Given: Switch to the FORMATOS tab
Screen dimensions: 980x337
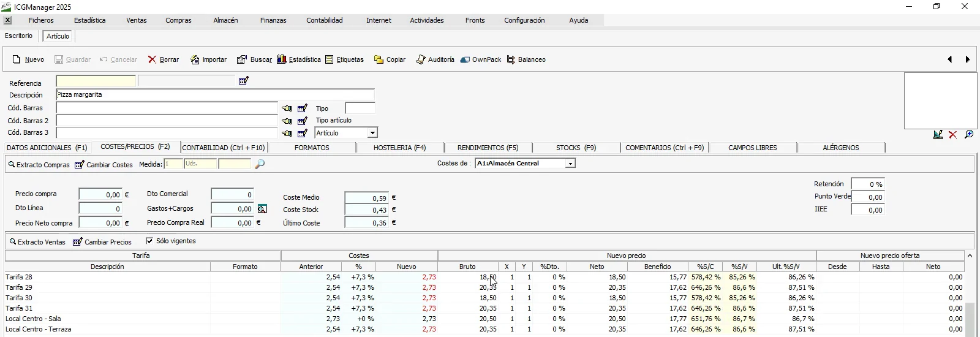Looking at the screenshot, I should [312, 148].
